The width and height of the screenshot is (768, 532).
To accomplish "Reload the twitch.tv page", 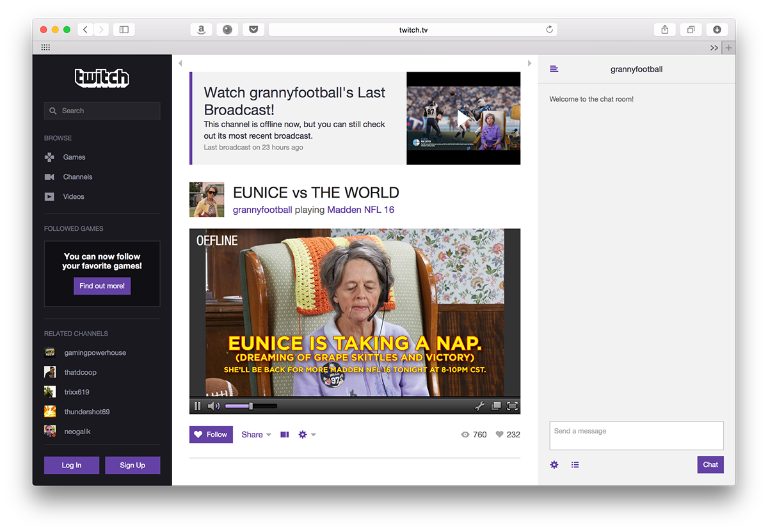I will click(x=549, y=29).
